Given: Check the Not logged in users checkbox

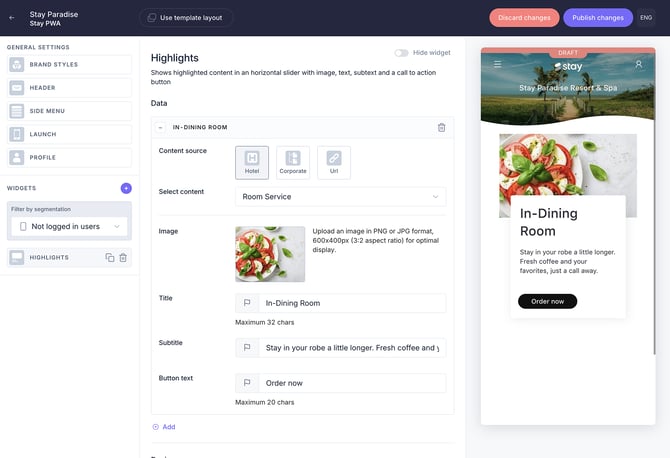Looking at the screenshot, I should [x=23, y=226].
